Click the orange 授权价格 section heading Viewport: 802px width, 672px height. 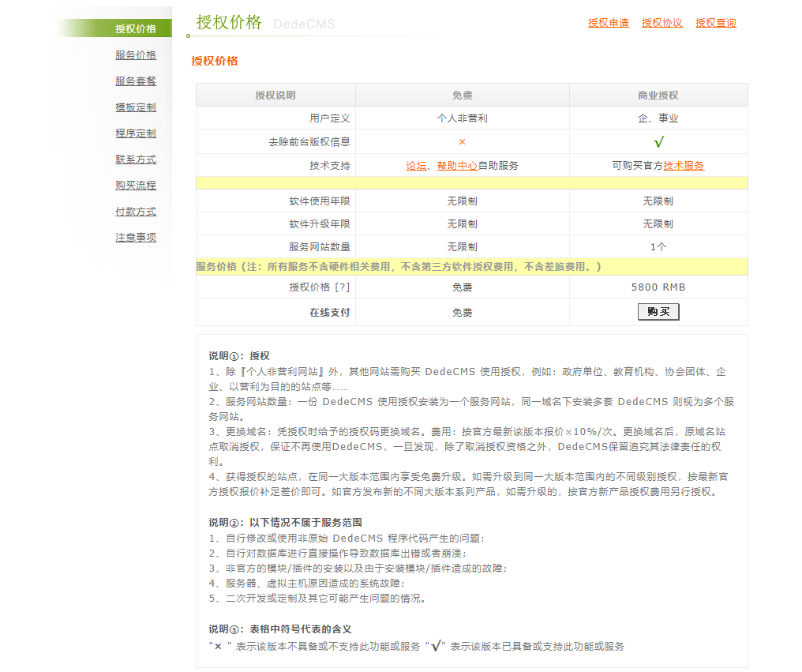[x=215, y=61]
